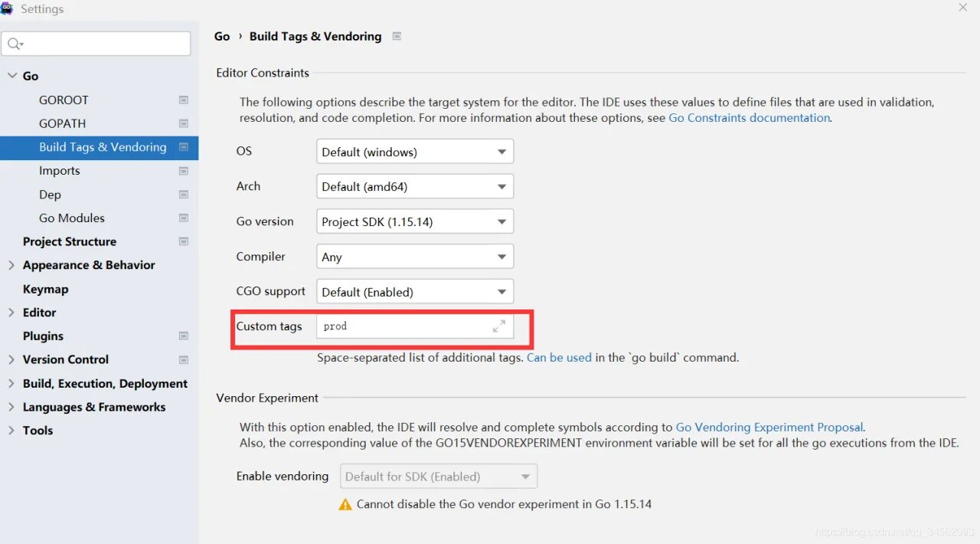Click expand icon in Custom tags field
The image size is (980, 544).
(x=499, y=326)
